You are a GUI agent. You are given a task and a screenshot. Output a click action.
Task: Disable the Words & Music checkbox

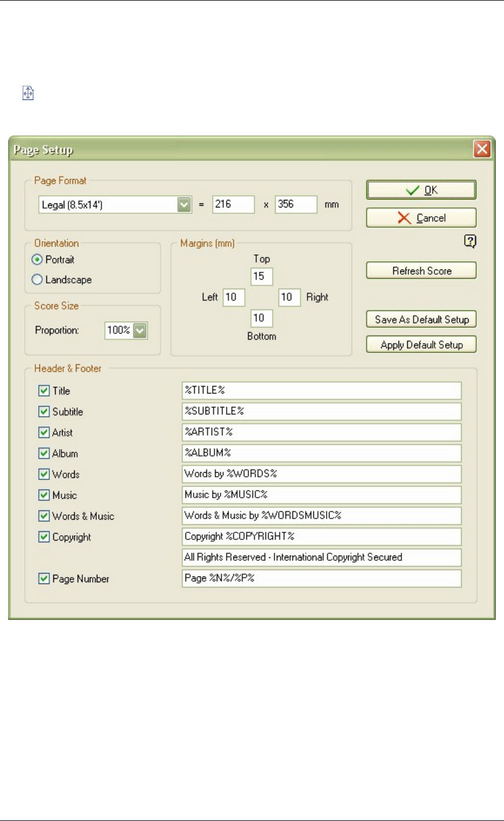[43, 516]
